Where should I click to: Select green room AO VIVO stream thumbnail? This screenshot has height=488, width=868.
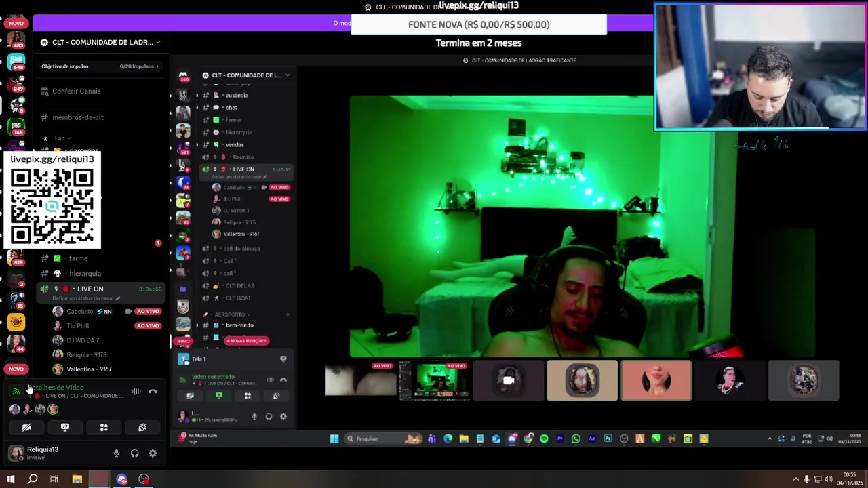[435, 380]
